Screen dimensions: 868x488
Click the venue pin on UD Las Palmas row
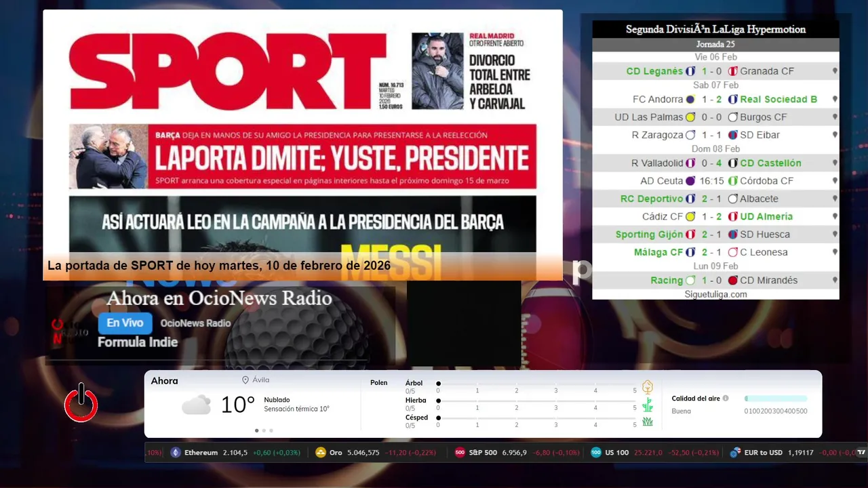835,117
